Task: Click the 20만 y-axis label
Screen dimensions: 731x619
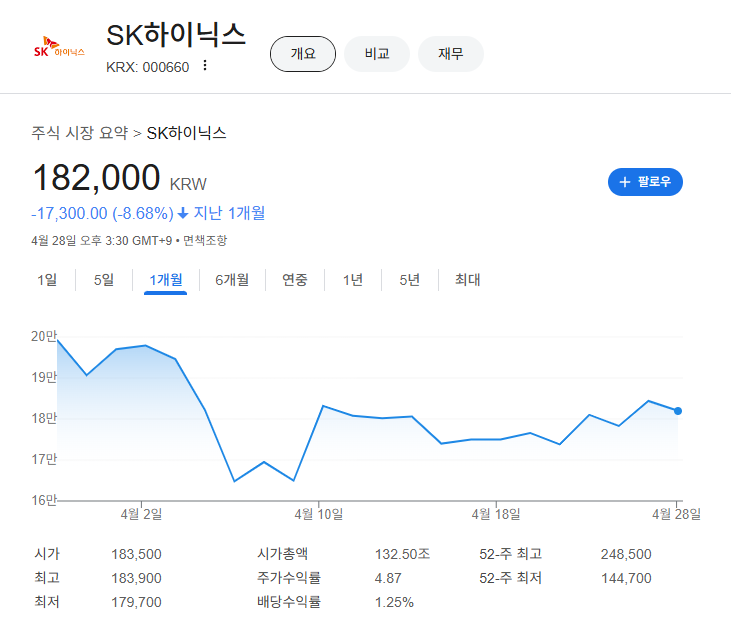Action: [44, 336]
